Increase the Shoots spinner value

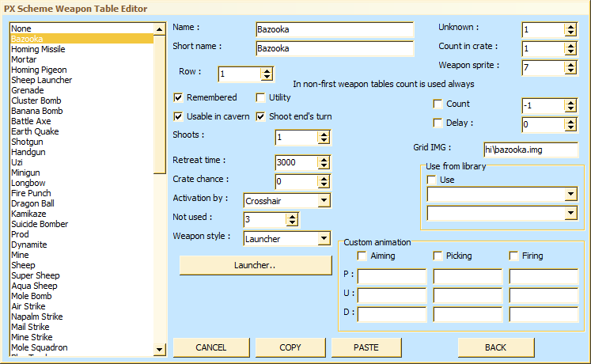(324, 135)
